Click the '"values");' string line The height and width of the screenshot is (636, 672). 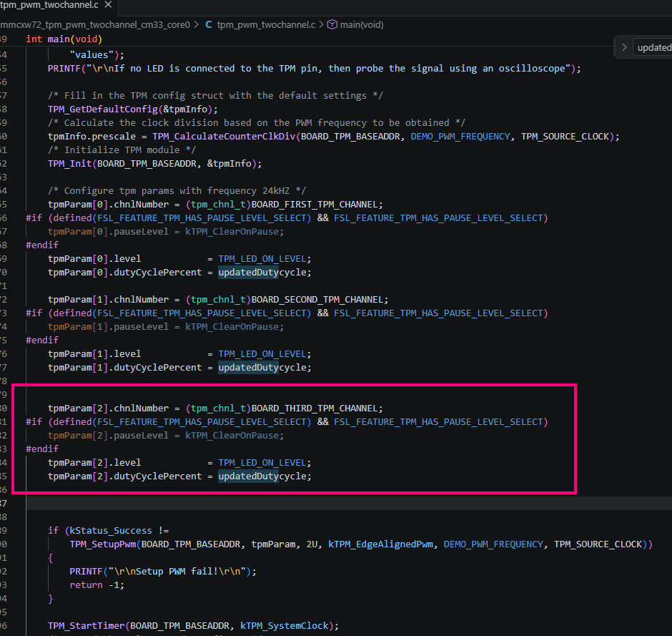97,55
